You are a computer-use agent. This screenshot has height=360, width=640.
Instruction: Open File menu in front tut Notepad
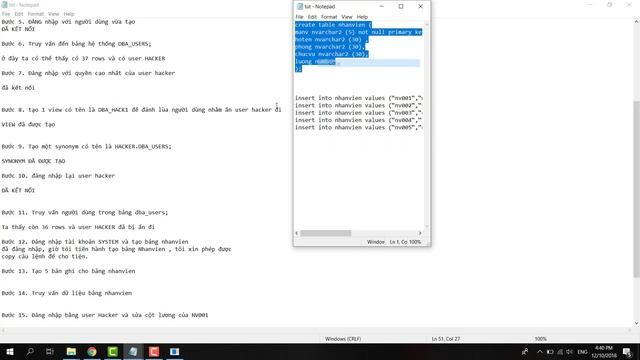pyautogui.click(x=299, y=17)
